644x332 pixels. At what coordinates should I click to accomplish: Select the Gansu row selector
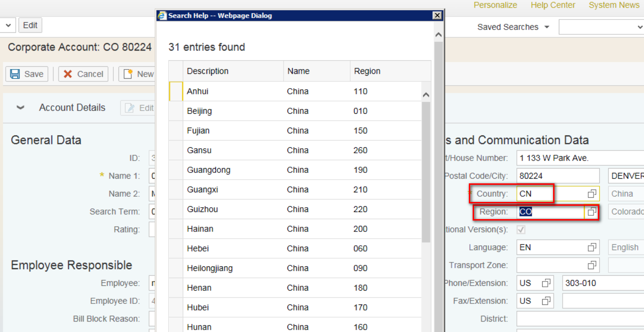click(176, 150)
